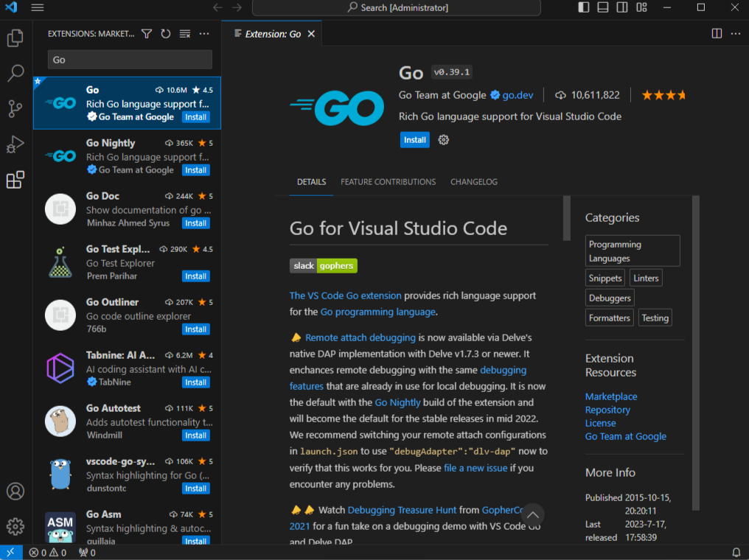Clear extensions search results

(x=185, y=34)
